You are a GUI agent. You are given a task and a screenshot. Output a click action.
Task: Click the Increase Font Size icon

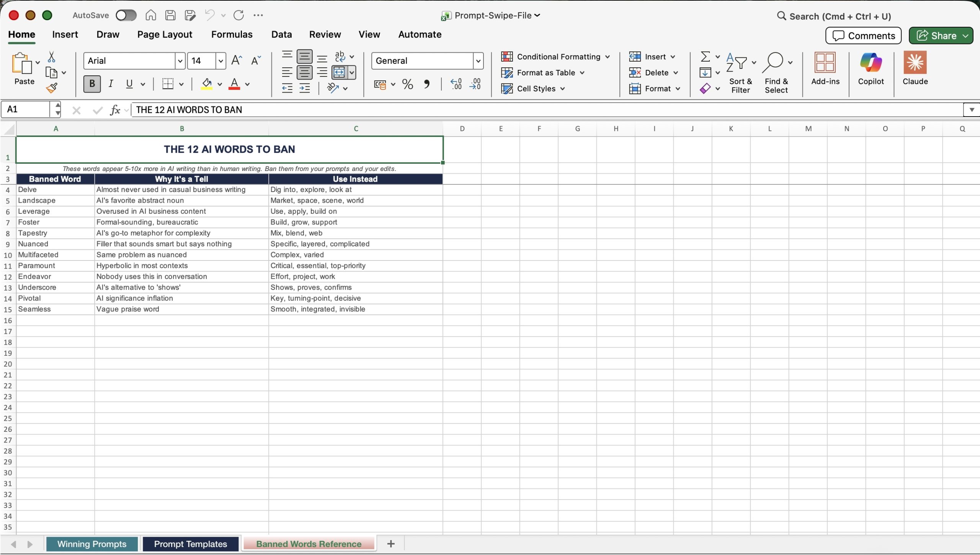click(x=237, y=60)
